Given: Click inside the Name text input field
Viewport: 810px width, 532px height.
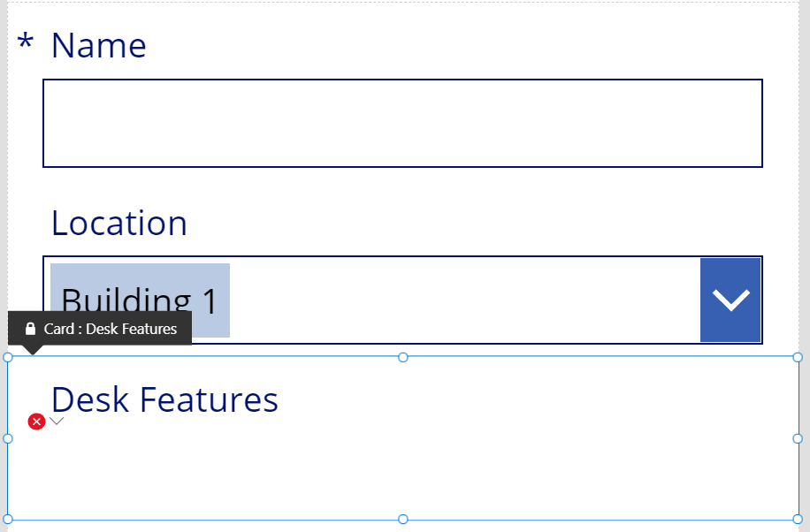Looking at the screenshot, I should [402, 123].
